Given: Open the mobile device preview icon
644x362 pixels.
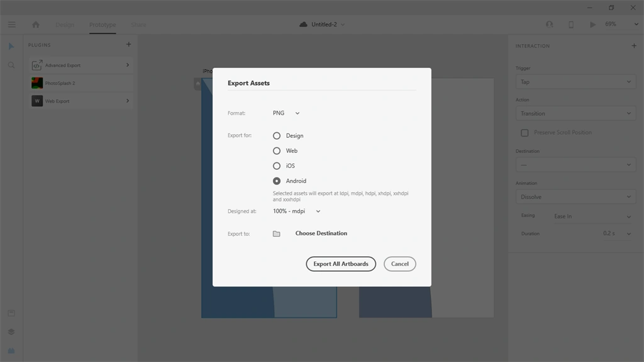Looking at the screenshot, I should pos(571,25).
